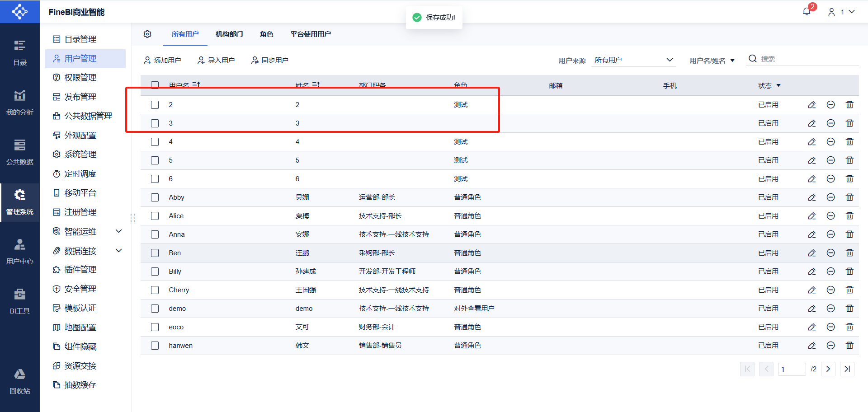Click the 搜索 input field
The height and width of the screenshot is (412, 868).
[x=808, y=59]
